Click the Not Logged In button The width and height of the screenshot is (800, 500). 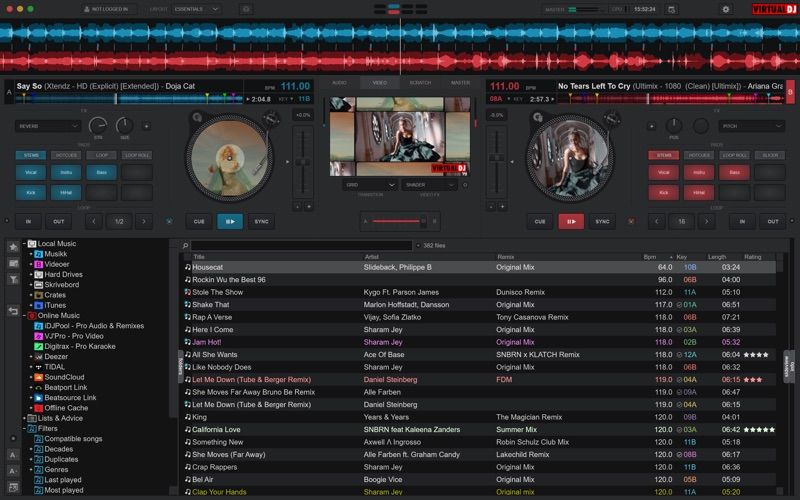108,9
